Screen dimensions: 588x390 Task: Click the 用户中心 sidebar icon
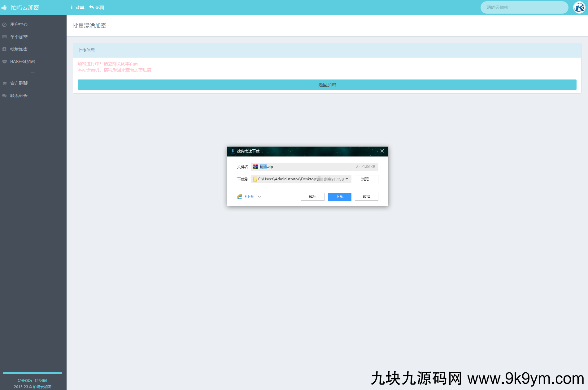4,25
